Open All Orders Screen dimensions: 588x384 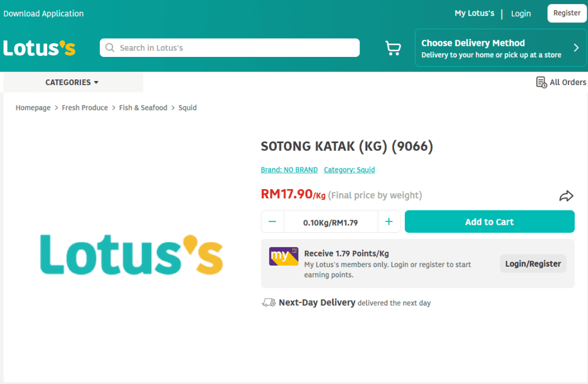click(x=561, y=82)
